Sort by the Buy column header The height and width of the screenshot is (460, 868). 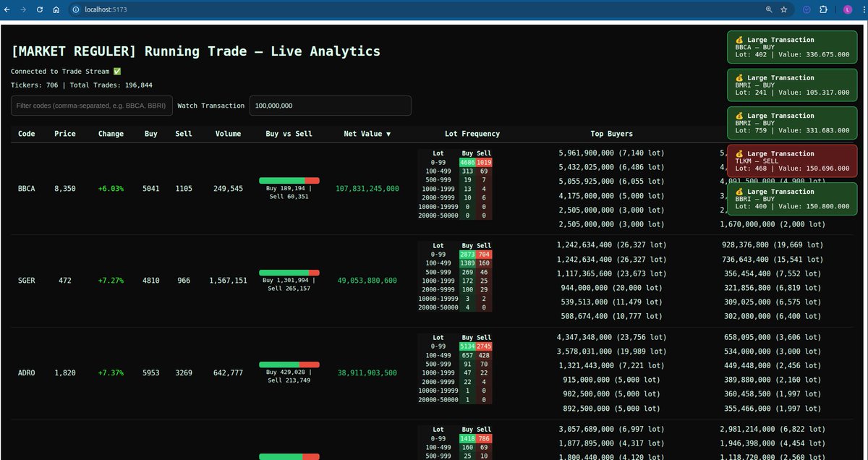(x=151, y=134)
